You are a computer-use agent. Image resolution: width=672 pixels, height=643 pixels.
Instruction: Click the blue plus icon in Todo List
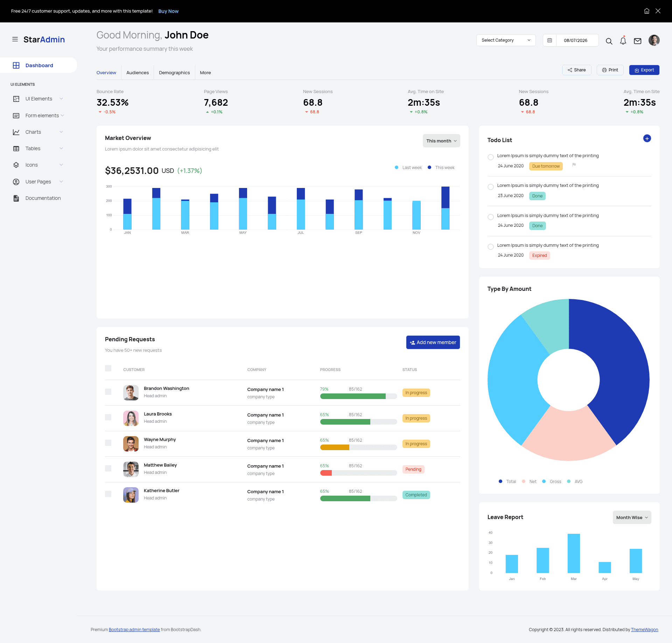point(647,139)
